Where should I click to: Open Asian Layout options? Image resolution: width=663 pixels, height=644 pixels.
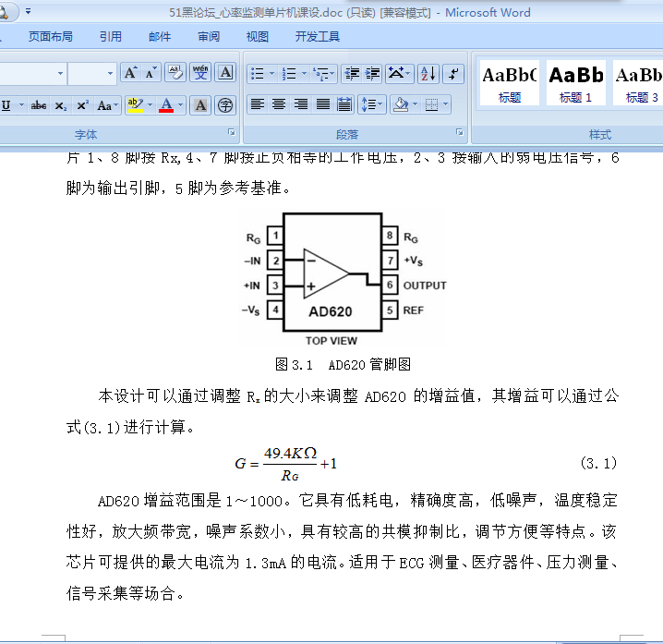(400, 74)
